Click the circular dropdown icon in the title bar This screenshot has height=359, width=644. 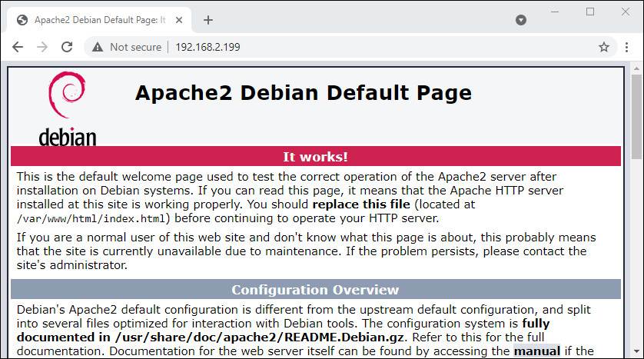[x=521, y=20]
